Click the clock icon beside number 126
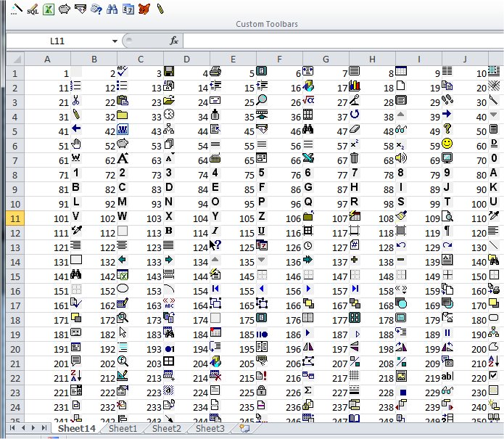 point(308,246)
